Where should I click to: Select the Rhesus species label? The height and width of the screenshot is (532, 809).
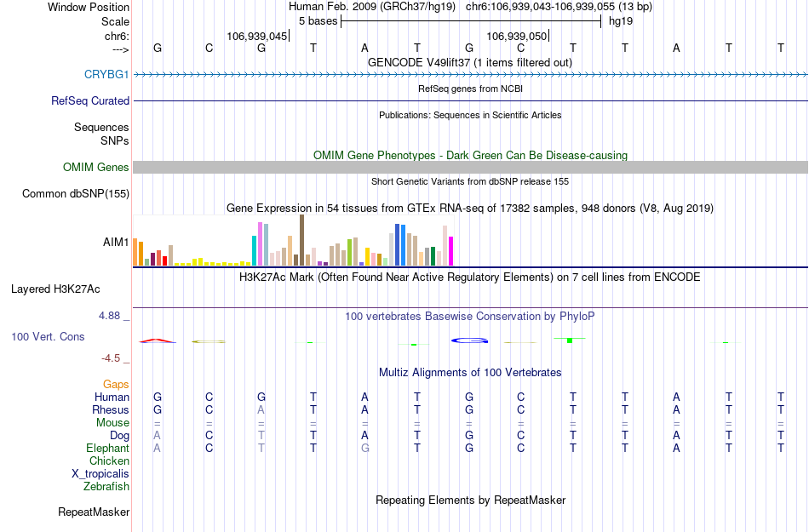click(x=111, y=409)
